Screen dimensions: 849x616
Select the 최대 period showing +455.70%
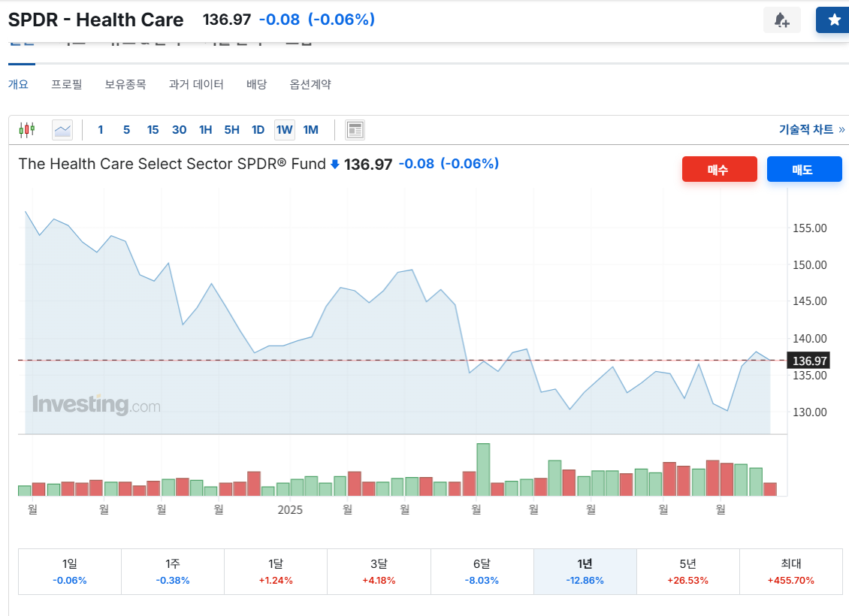pyautogui.click(x=791, y=572)
